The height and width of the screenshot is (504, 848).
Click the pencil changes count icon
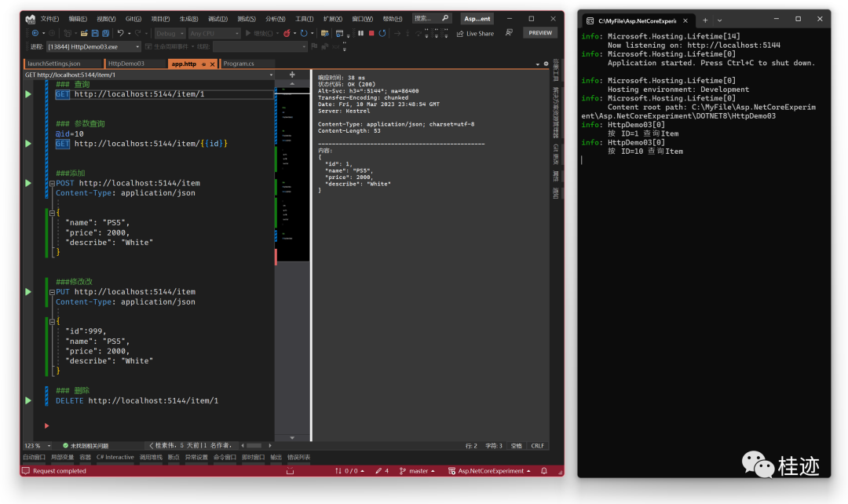pos(379,471)
